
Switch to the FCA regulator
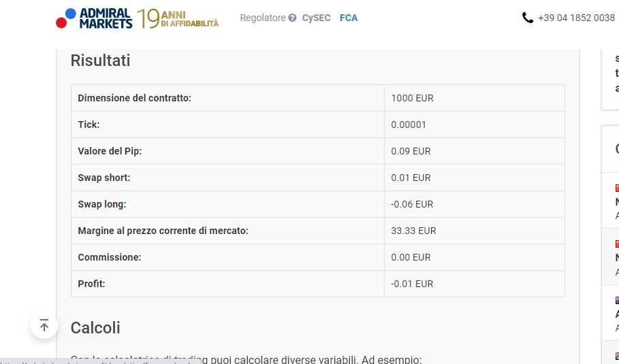click(x=349, y=18)
